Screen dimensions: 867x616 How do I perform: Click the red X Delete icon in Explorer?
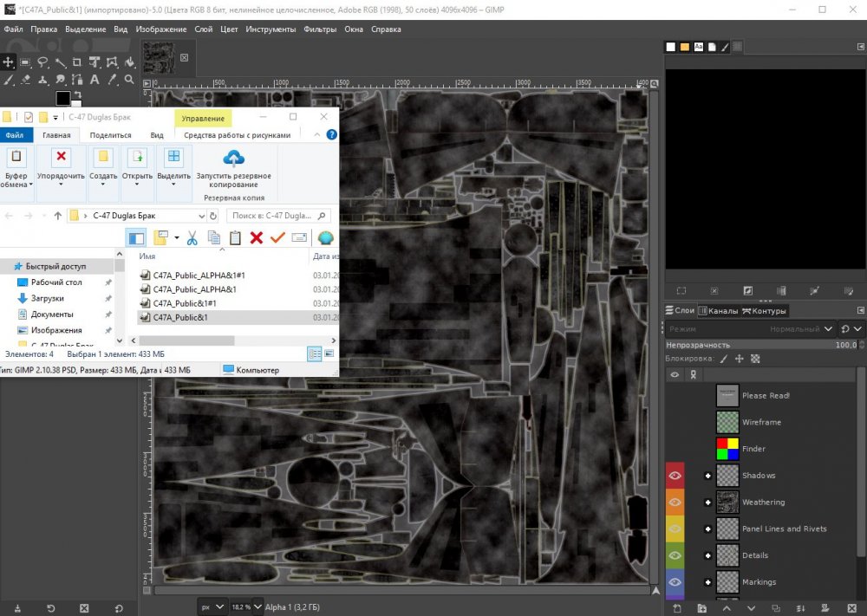[257, 237]
